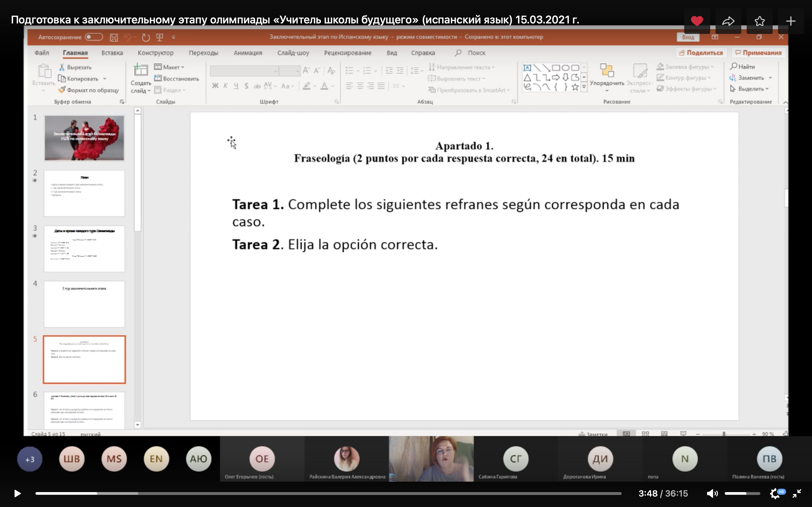The height and width of the screenshot is (507, 812).
Task: Toggle bold Ж formatting button
Action: tap(215, 86)
